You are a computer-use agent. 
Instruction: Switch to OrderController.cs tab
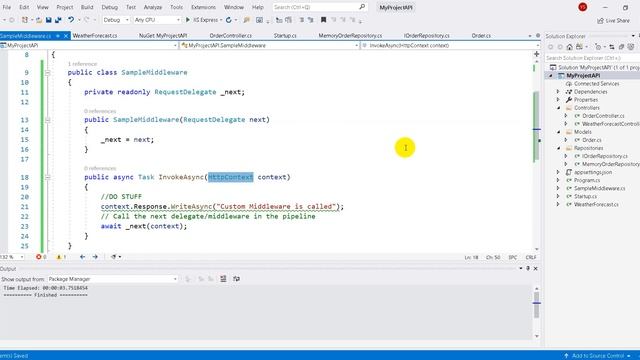point(231,36)
